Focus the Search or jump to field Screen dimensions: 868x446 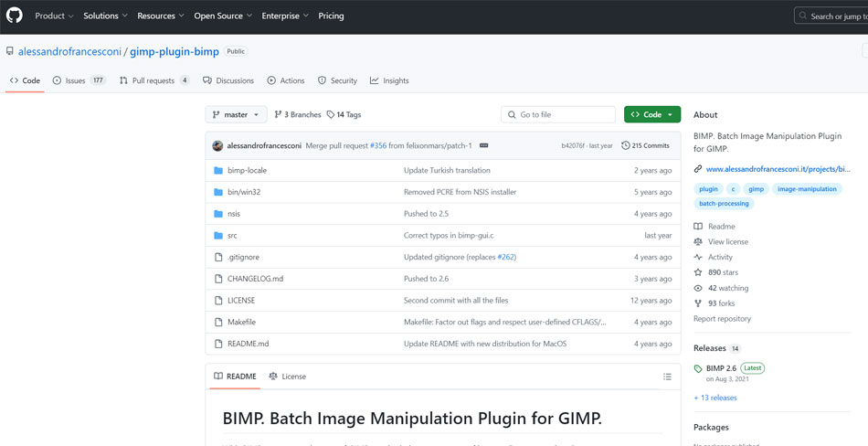[x=831, y=16]
